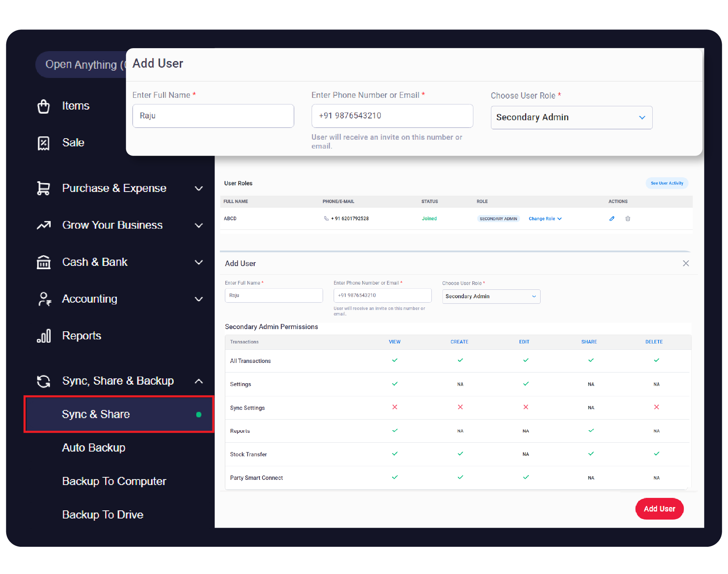Select Backup To Drive menu item

(x=103, y=514)
